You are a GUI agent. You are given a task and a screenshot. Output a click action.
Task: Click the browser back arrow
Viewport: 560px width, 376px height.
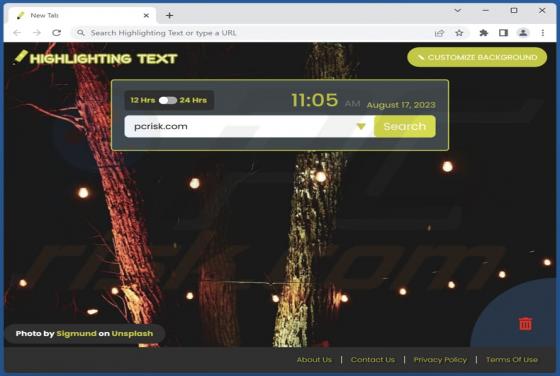coord(17,33)
